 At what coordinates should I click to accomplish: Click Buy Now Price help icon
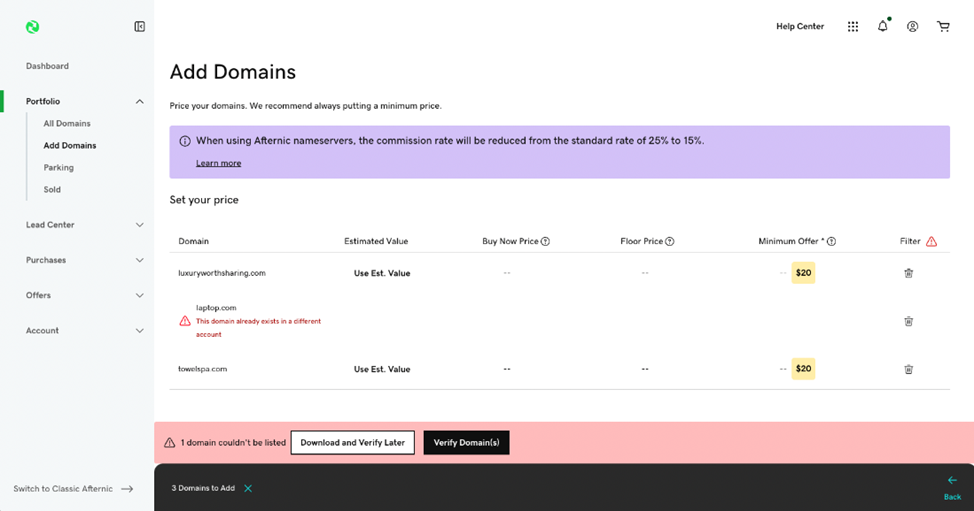(546, 242)
